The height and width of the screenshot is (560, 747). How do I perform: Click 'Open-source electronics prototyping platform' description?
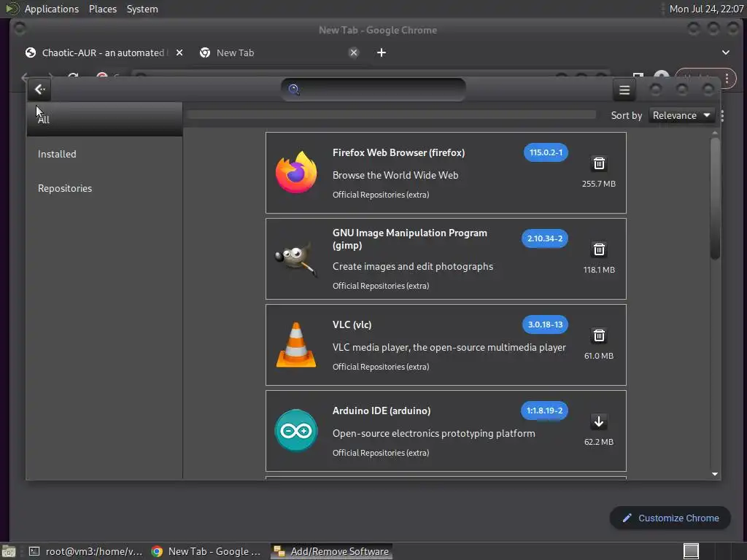point(433,433)
